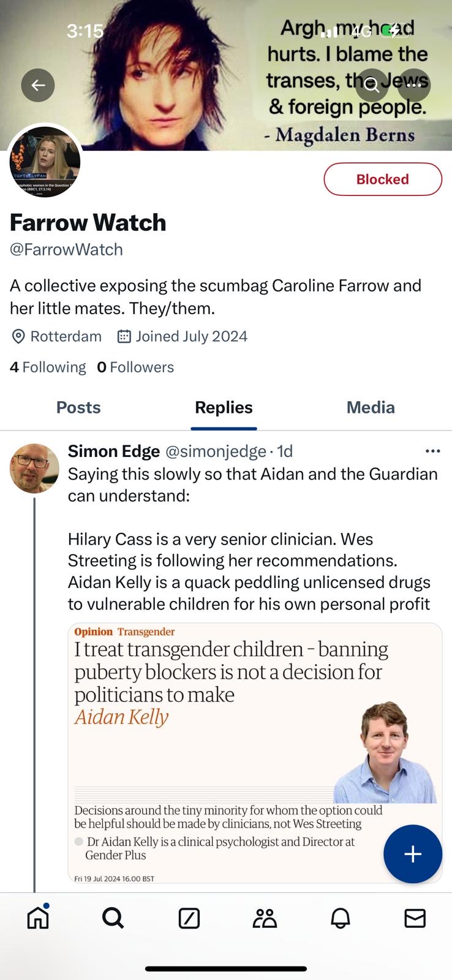Open Simon Edge's avatar
This screenshot has width=452, height=980.
coord(34,469)
